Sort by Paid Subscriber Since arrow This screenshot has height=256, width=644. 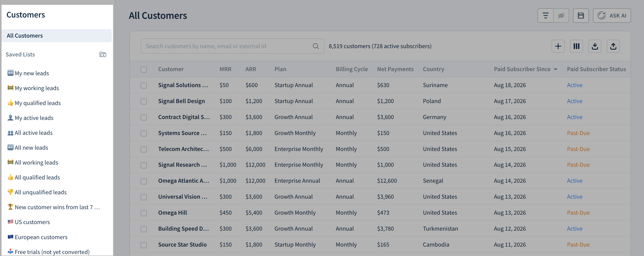[555, 69]
